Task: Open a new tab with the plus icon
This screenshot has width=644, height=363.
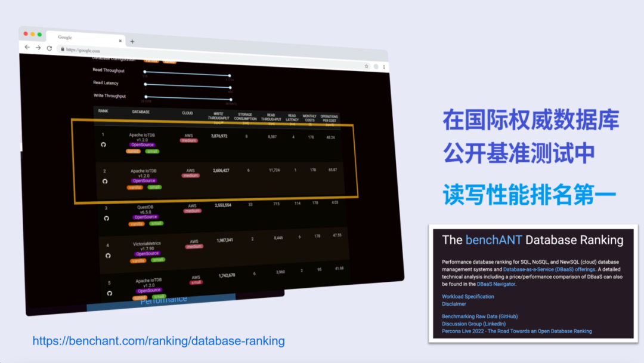Action: 132,42
